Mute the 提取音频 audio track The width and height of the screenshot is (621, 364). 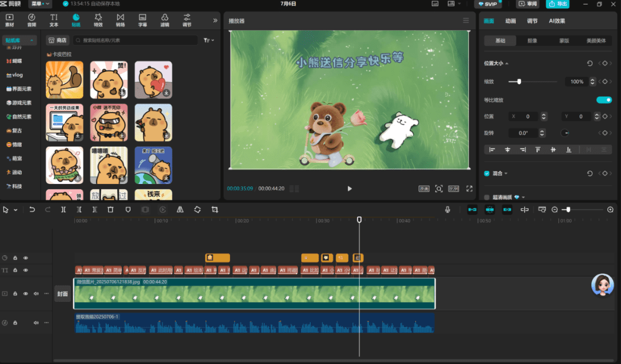click(36, 323)
